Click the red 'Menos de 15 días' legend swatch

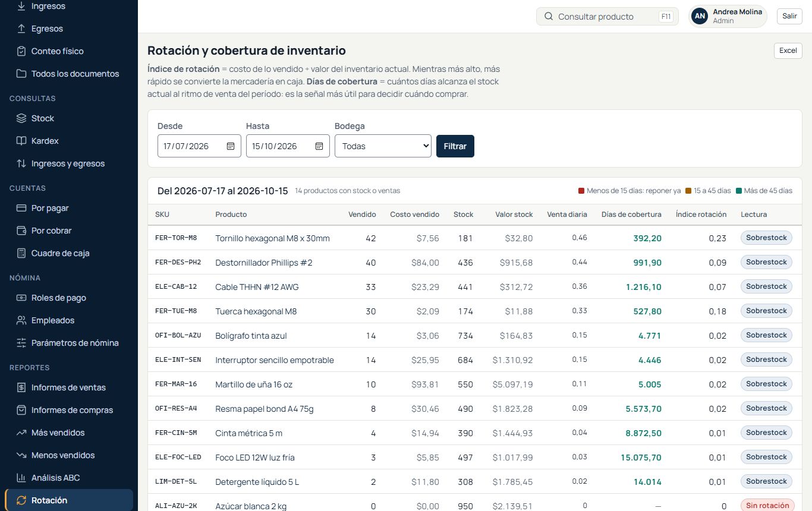[581, 191]
